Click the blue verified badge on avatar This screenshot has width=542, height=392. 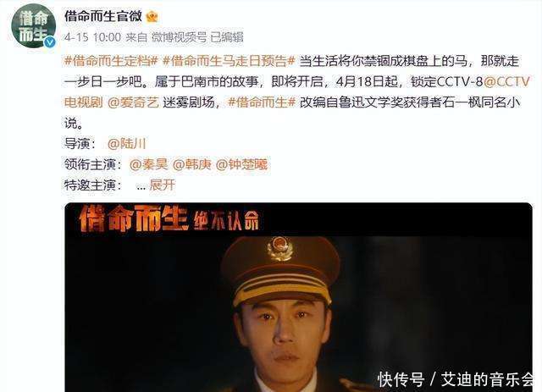(50, 42)
